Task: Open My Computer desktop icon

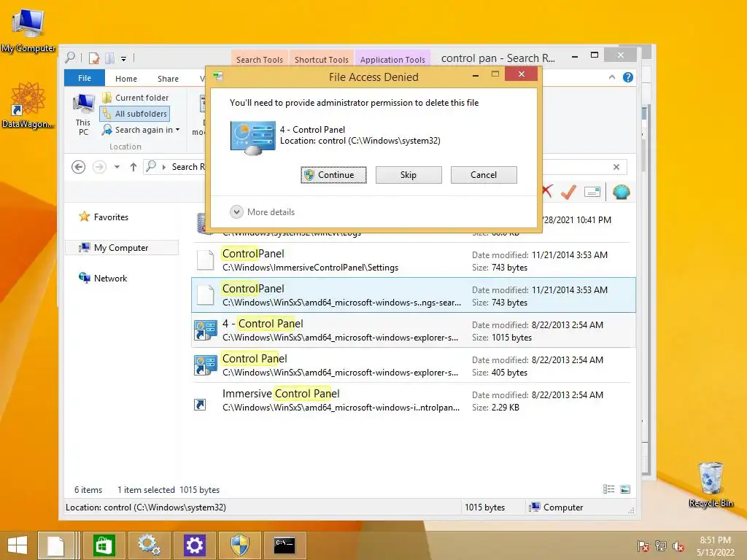Action: pyautogui.click(x=28, y=29)
